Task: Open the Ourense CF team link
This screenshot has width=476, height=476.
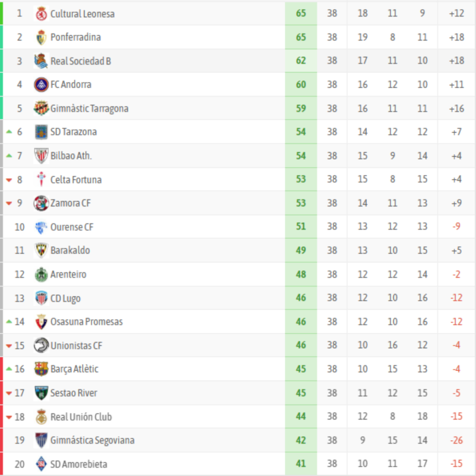Action: tap(71, 227)
